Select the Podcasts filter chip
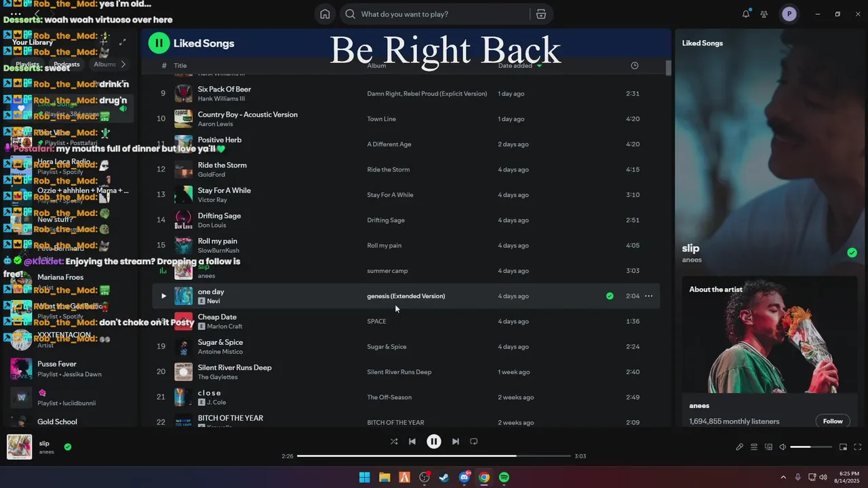 pyautogui.click(x=66, y=64)
